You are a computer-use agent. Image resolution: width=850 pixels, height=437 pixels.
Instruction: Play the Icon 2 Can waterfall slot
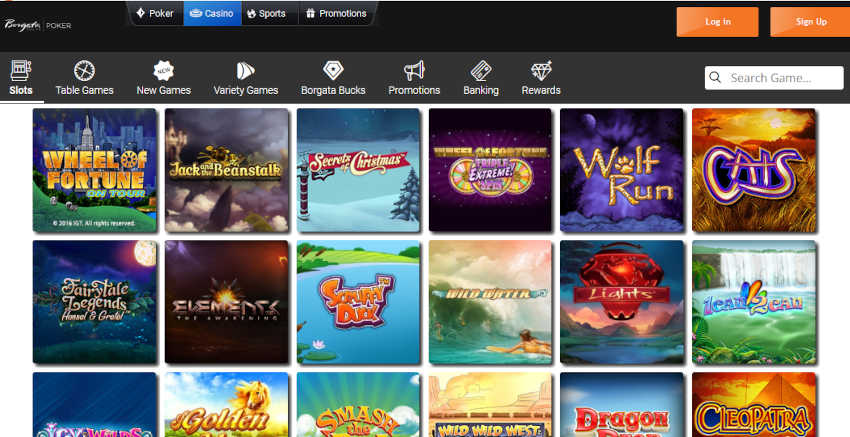coord(754,302)
